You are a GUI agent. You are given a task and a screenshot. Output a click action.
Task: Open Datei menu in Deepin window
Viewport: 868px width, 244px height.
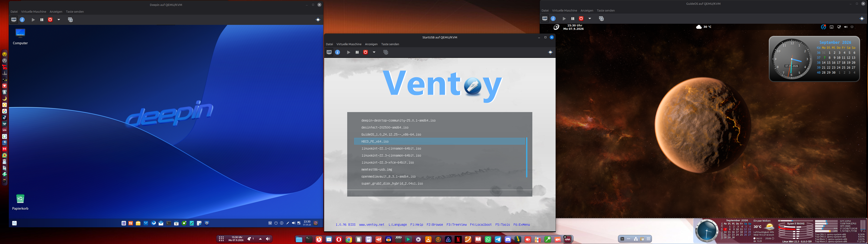click(x=14, y=12)
